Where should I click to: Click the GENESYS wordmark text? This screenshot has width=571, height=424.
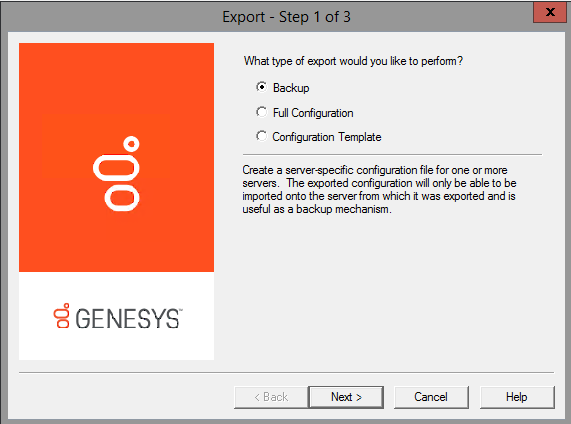[127, 319]
